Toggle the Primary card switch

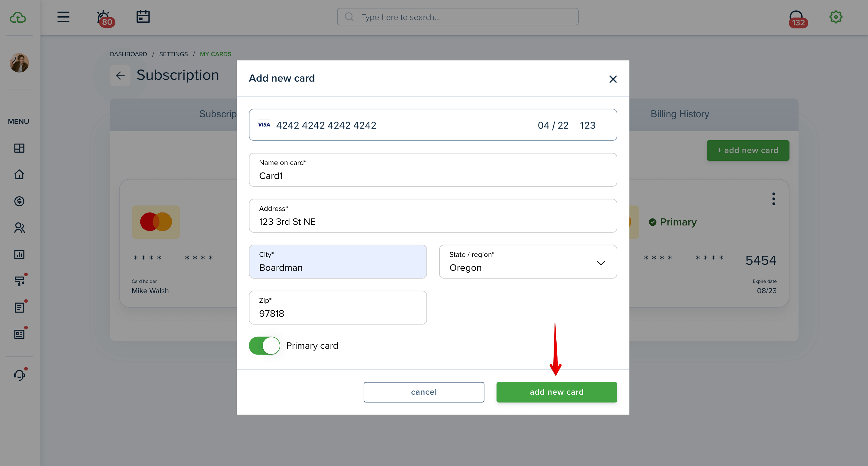point(265,346)
